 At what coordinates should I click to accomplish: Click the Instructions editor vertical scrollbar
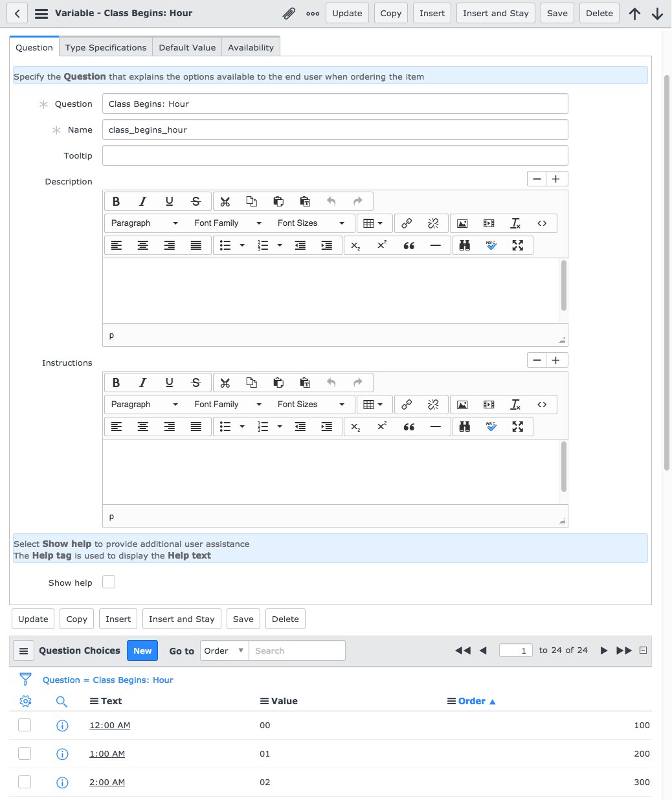(563, 467)
